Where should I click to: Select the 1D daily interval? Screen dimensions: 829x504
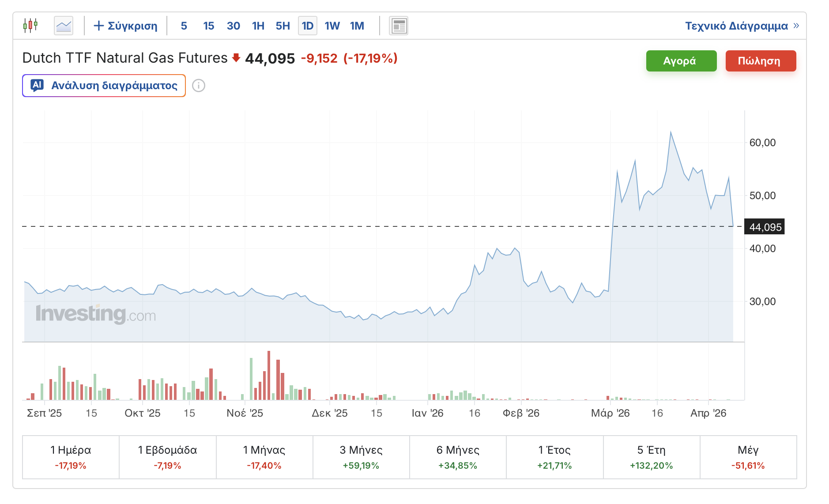307,26
